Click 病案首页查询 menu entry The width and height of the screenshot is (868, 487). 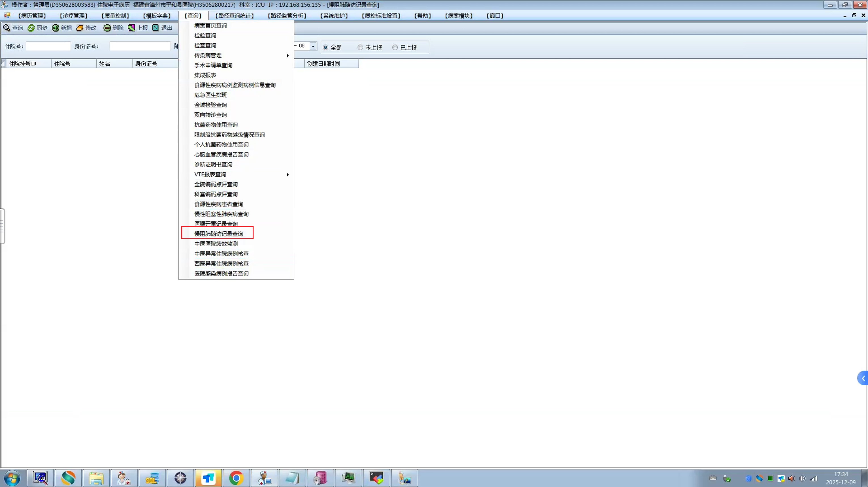tap(210, 25)
